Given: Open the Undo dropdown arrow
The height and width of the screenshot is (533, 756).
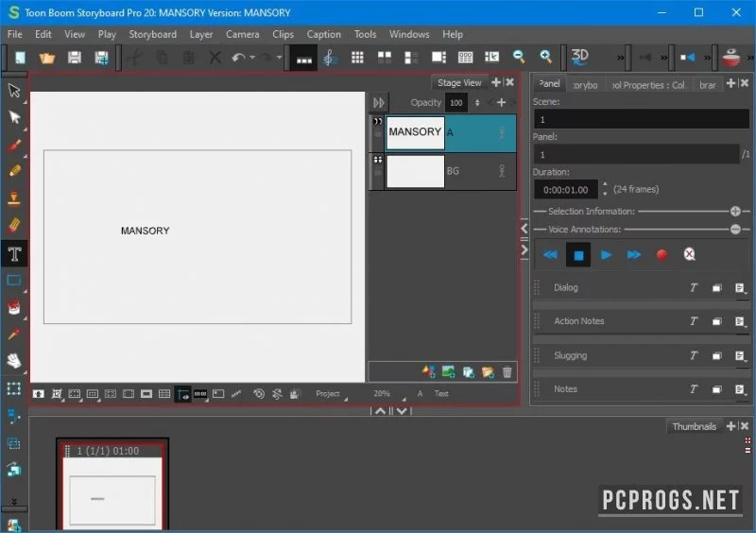Looking at the screenshot, I should click(252, 58).
